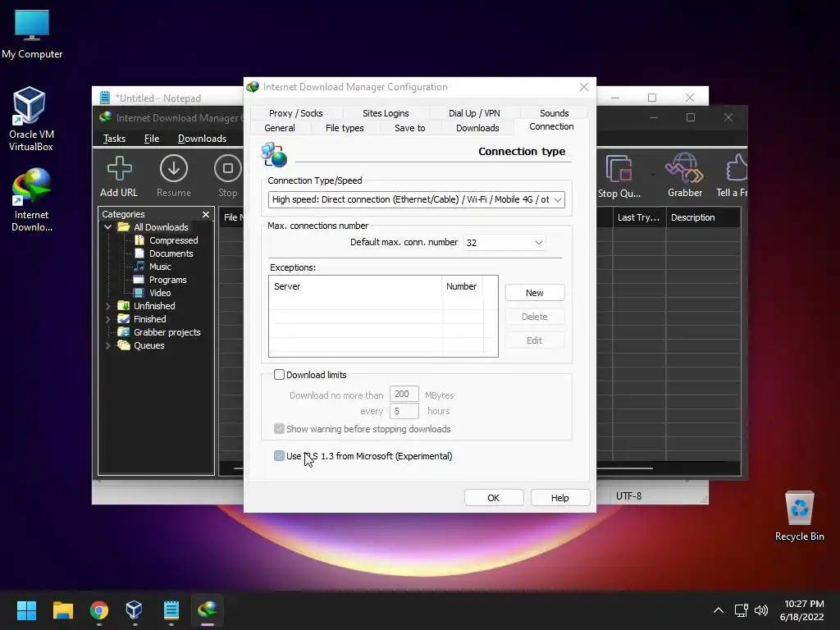Switch to the Sounds tab
The width and height of the screenshot is (840, 630).
pyautogui.click(x=554, y=113)
